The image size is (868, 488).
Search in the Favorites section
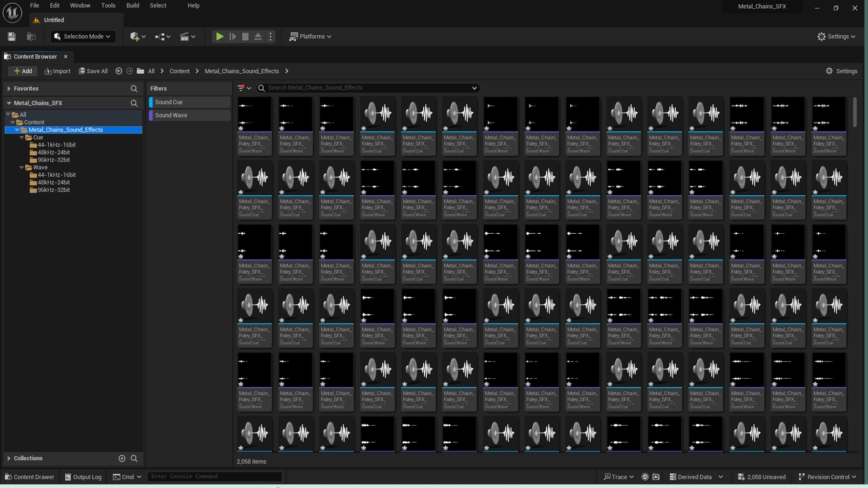pos(134,89)
